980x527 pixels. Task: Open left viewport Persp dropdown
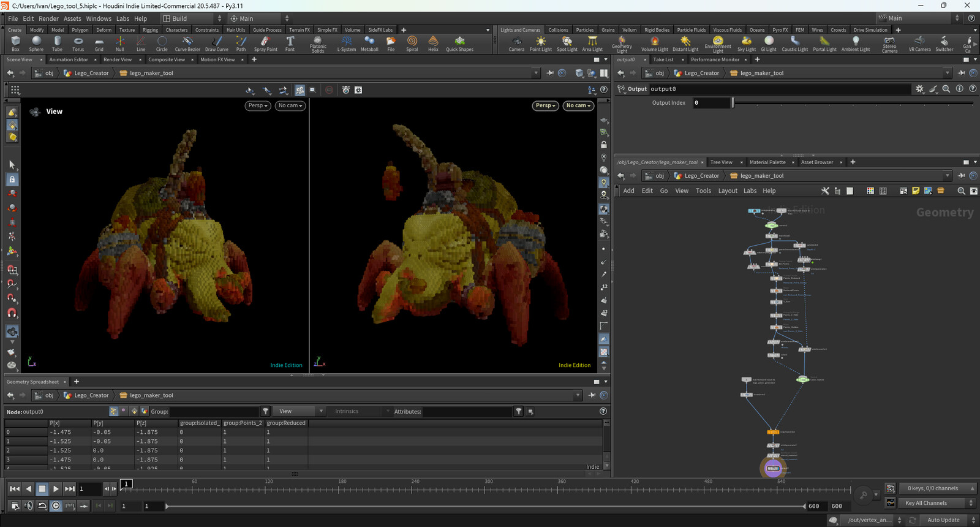coord(258,105)
